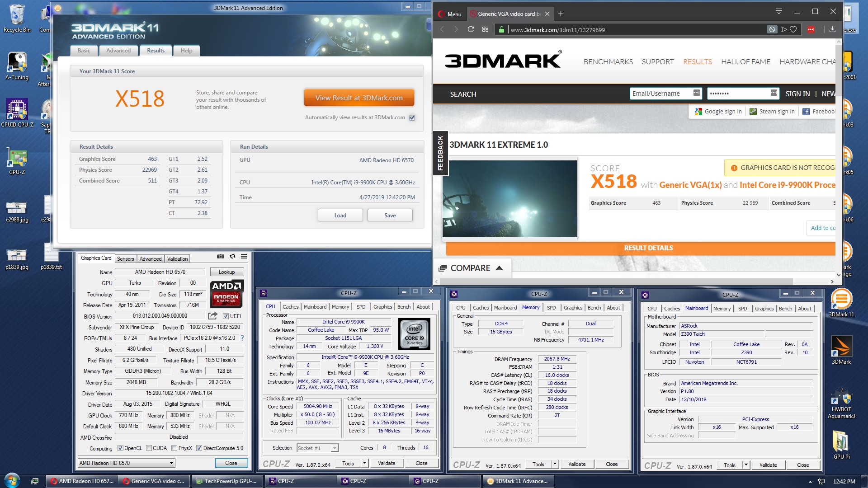
Task: Open the Socket #1 selection dropdown
Action: [x=317, y=448]
